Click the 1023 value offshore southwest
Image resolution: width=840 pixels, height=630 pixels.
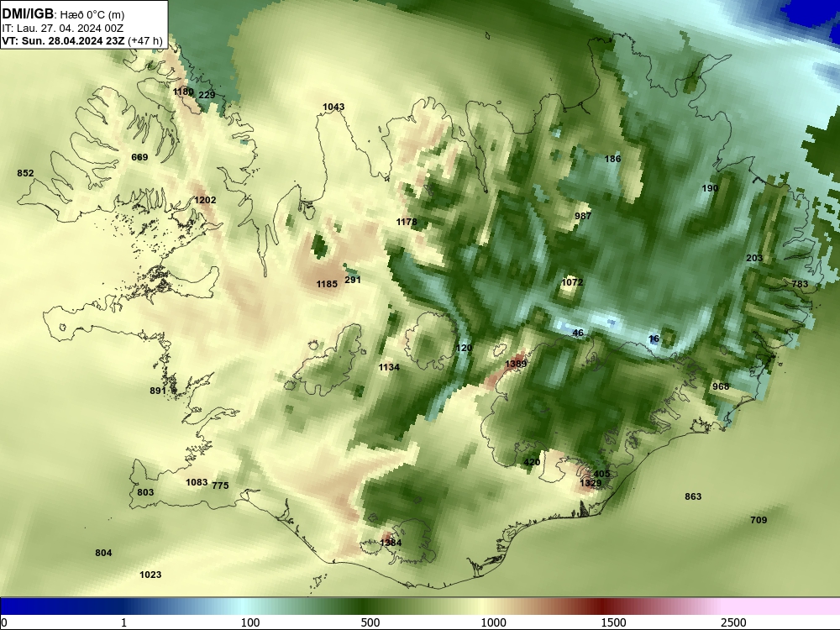[x=150, y=575]
